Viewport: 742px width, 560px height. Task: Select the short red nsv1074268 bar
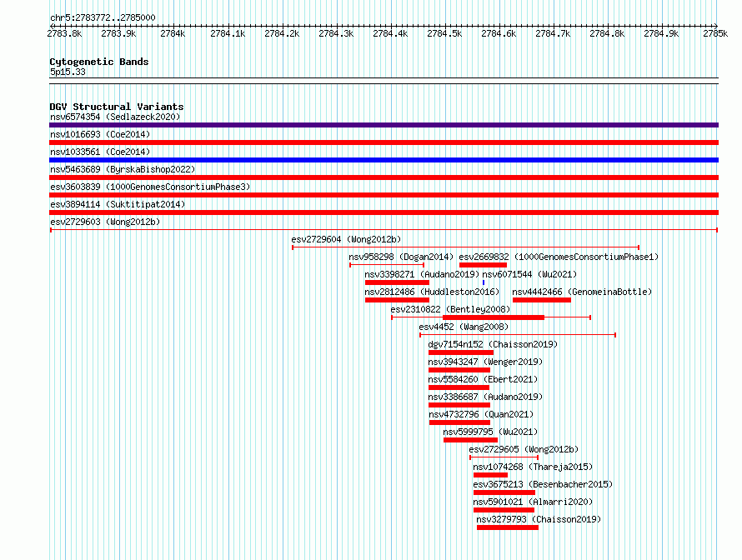[490, 475]
